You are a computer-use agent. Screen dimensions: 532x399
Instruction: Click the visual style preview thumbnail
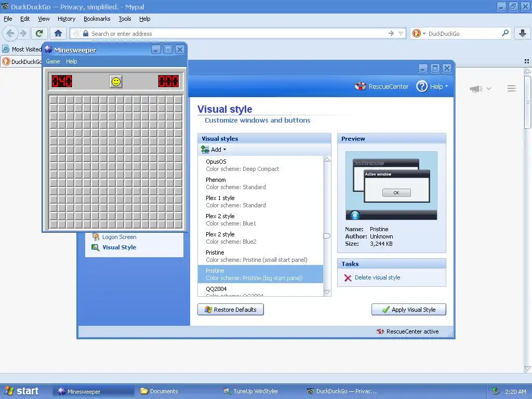click(391, 185)
